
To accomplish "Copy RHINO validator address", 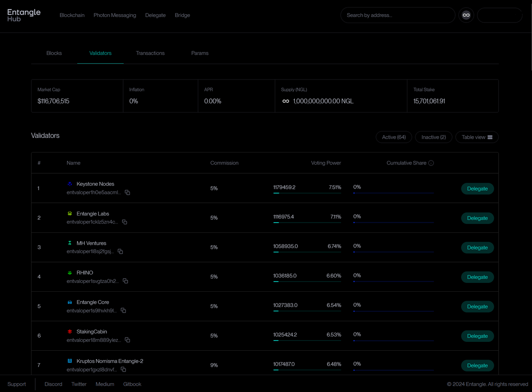I will click(x=125, y=281).
